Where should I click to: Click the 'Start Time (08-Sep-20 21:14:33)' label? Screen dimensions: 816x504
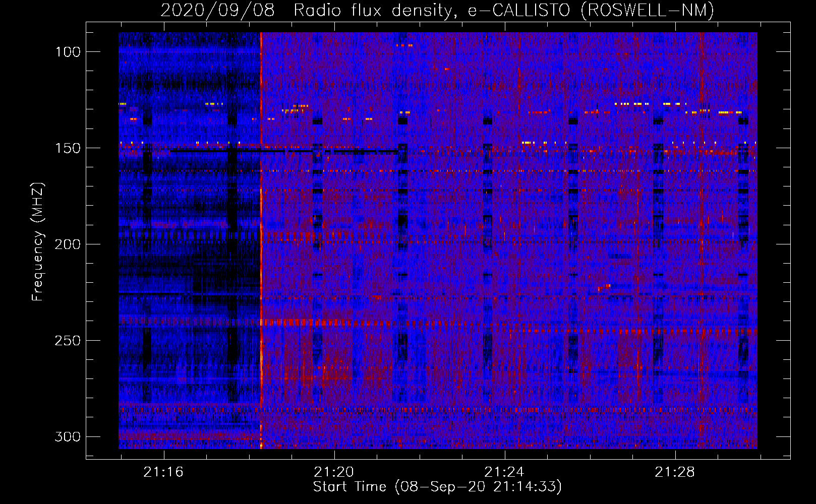(437, 487)
